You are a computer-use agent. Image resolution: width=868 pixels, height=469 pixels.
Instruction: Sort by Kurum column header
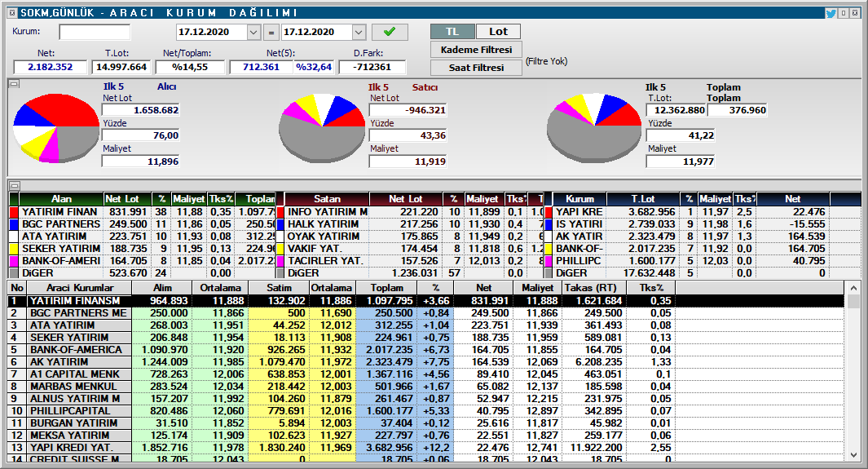579,199
